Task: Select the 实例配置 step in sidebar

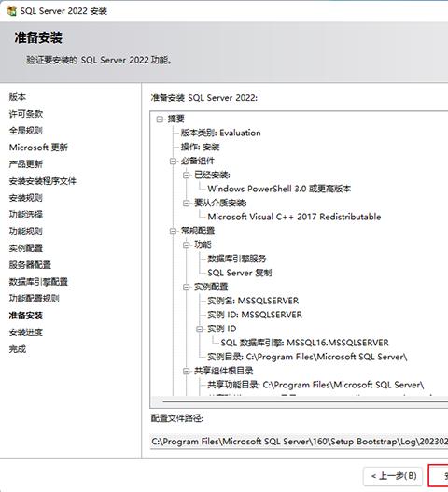Action: coord(26,248)
